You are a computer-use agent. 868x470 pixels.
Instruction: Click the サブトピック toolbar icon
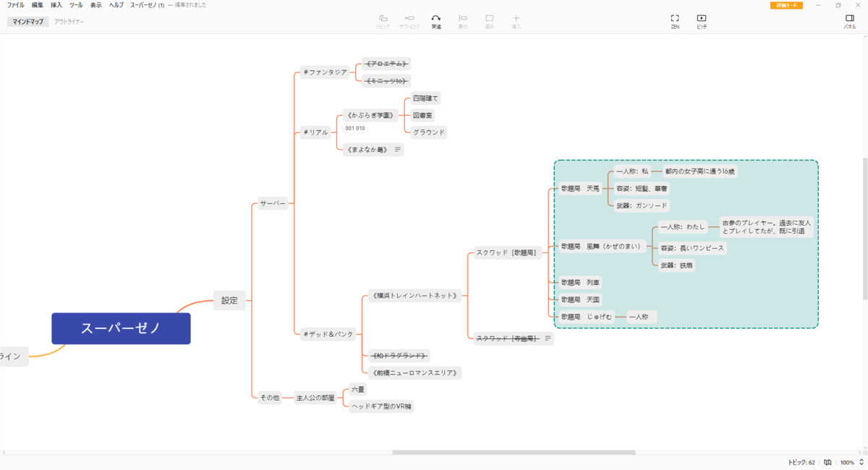409,21
